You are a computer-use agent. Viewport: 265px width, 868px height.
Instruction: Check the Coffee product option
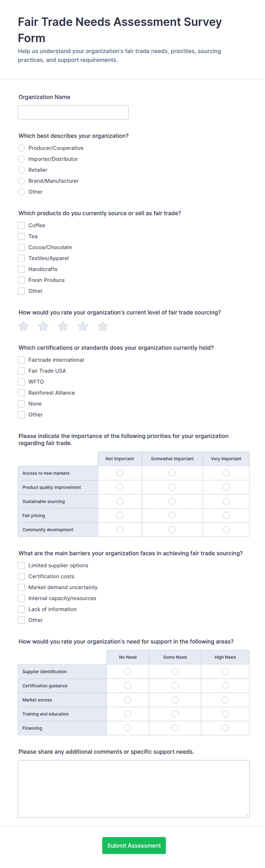(x=21, y=226)
